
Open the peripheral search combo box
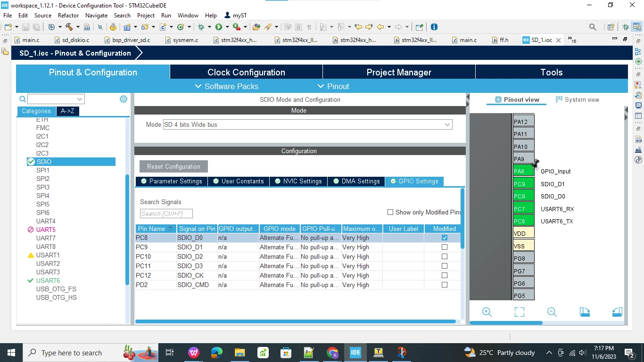tap(56, 99)
